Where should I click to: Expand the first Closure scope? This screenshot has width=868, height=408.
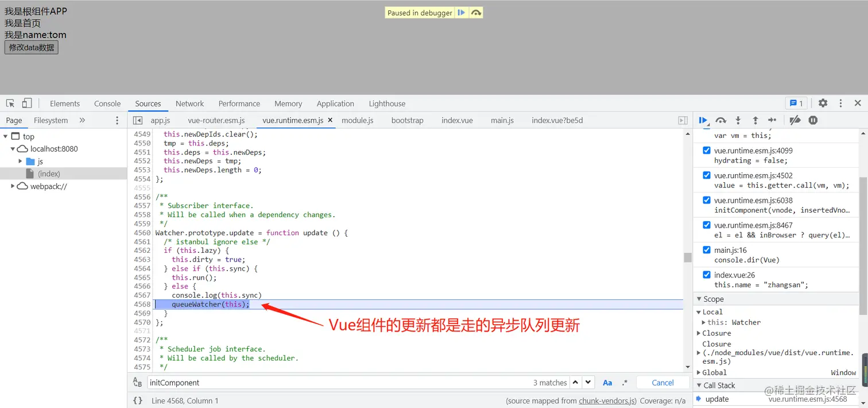point(699,333)
